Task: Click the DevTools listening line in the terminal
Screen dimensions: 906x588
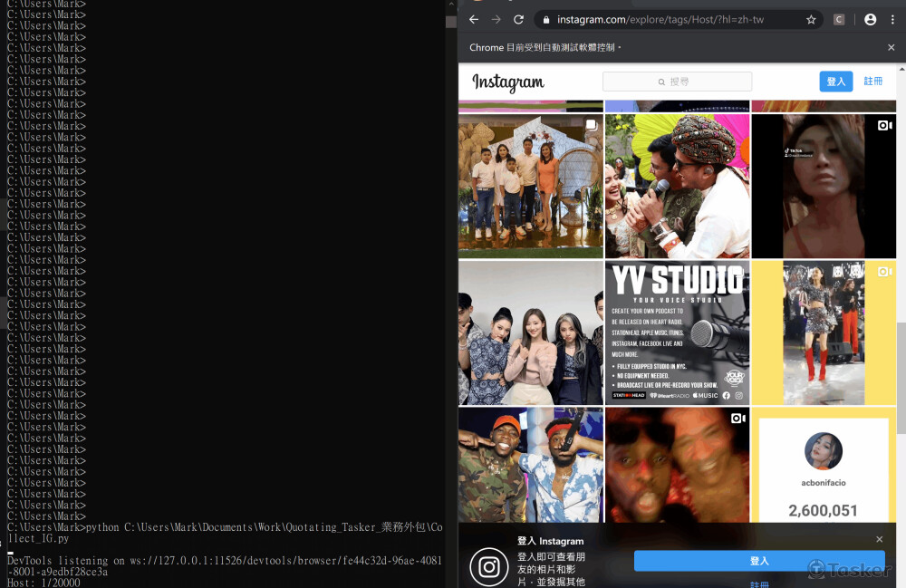Action: click(x=224, y=566)
